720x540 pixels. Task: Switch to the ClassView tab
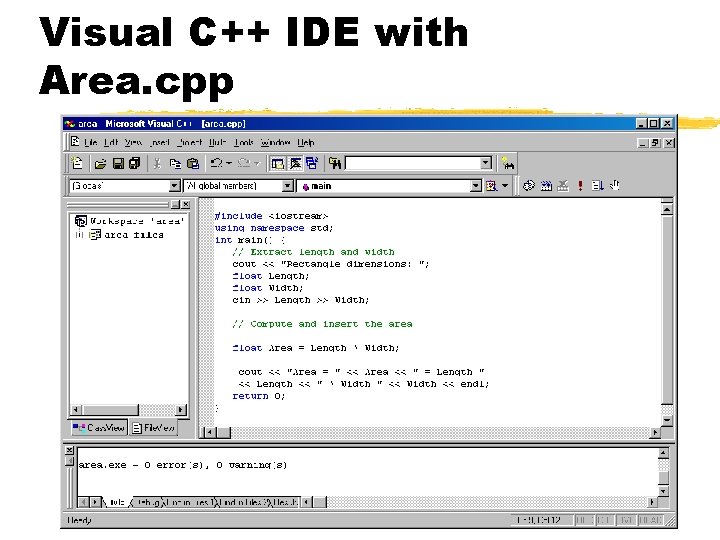click(99, 428)
